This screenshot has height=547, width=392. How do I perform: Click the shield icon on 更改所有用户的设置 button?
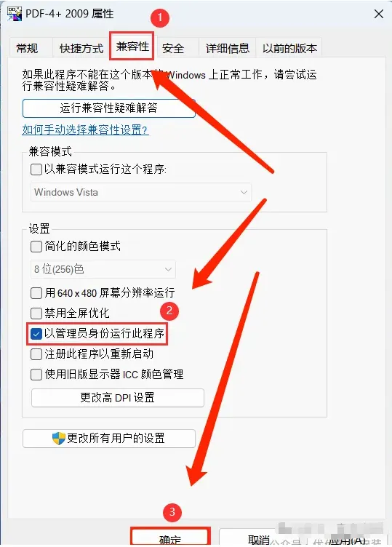(x=59, y=438)
